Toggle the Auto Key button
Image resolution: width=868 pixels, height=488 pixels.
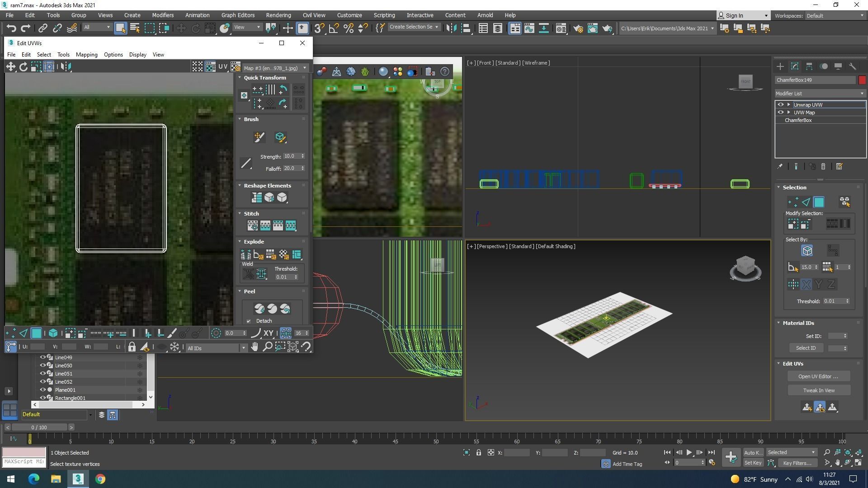pyautogui.click(x=753, y=452)
